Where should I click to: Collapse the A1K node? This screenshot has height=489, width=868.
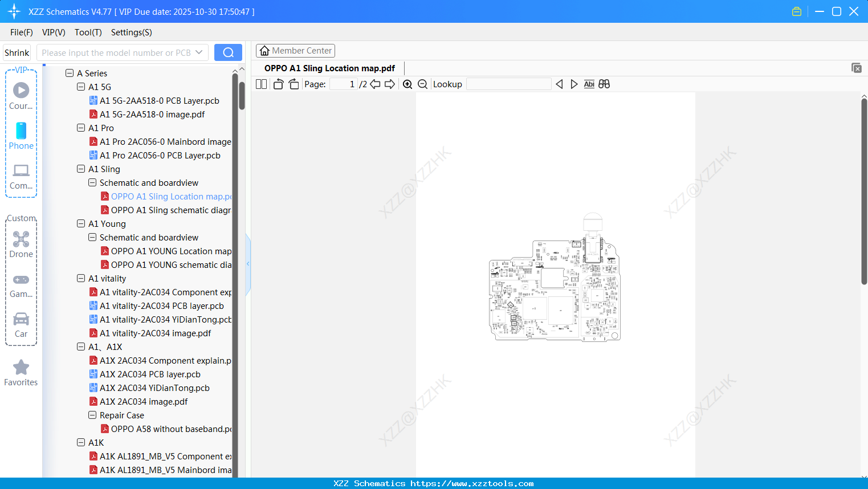[x=81, y=443]
